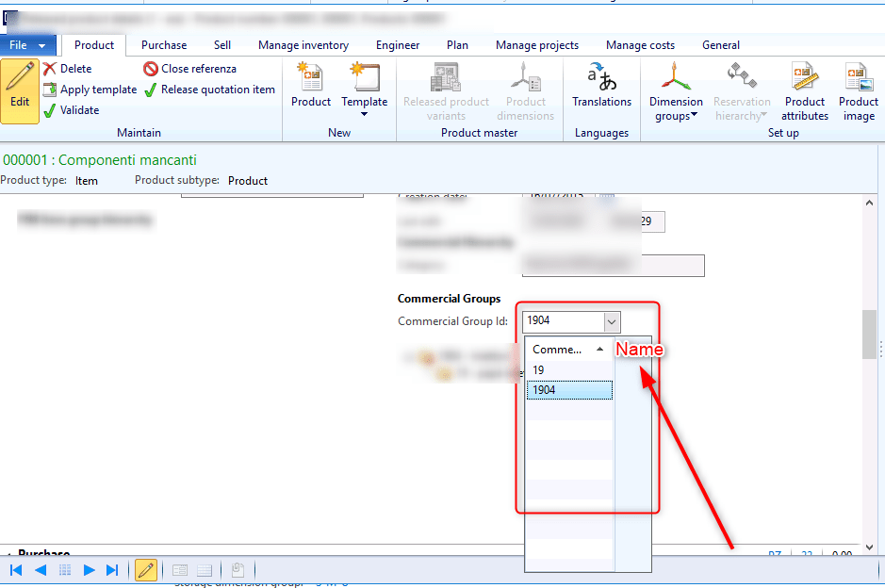Toggle edit mode pencil in bottom bar
885x588 pixels.
pyautogui.click(x=146, y=570)
